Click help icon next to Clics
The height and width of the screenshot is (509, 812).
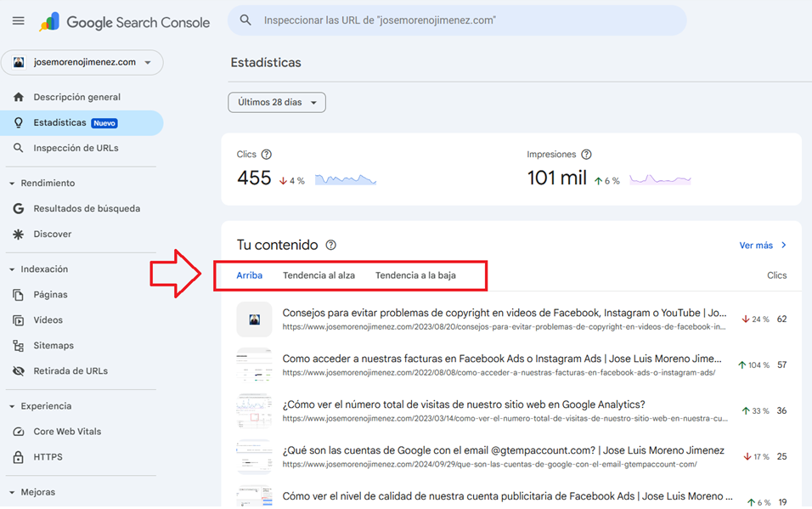[267, 155]
